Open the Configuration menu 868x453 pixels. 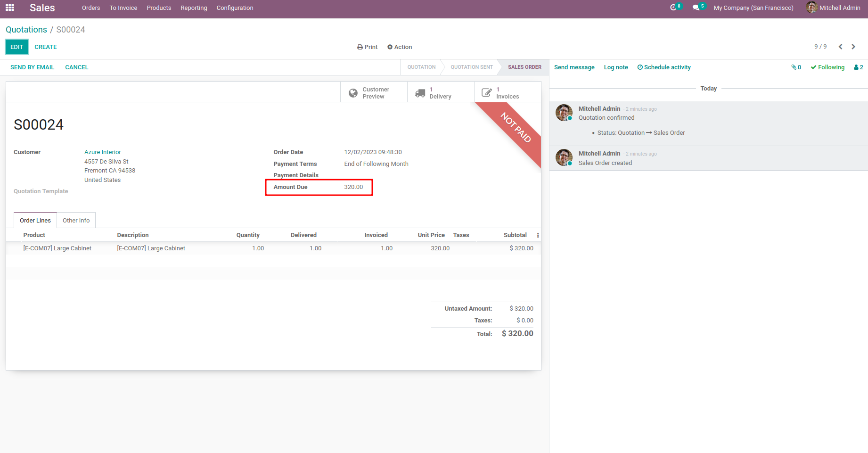pyautogui.click(x=235, y=8)
